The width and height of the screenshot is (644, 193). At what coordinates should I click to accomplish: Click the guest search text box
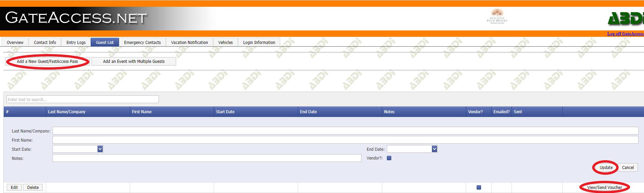click(x=83, y=99)
